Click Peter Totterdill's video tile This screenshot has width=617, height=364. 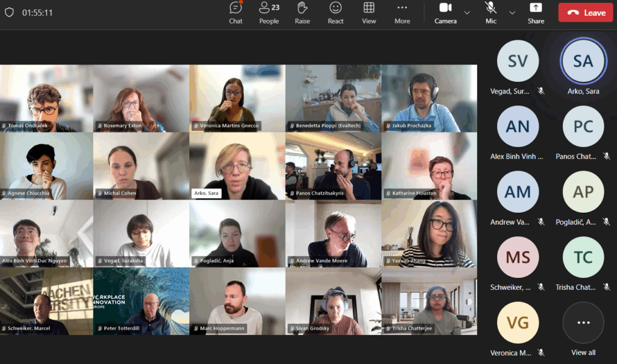click(141, 301)
